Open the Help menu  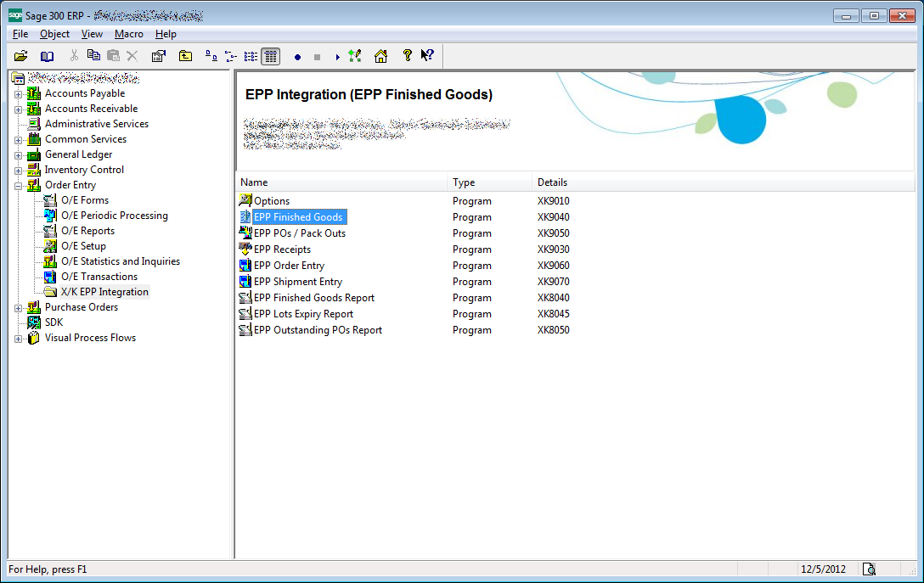[x=166, y=34]
